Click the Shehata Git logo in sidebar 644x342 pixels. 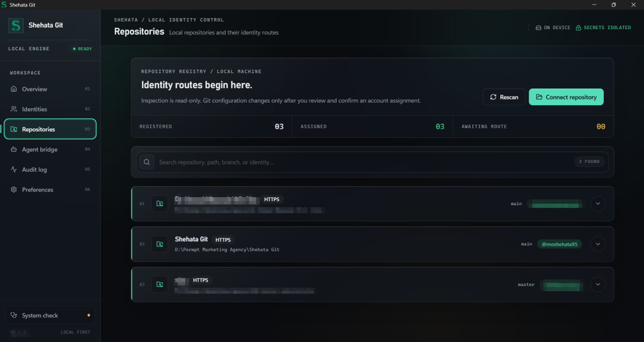tap(16, 26)
